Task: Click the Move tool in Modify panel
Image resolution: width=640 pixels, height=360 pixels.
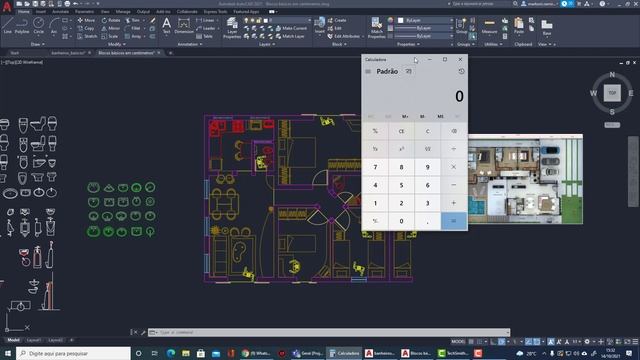Action: pyautogui.click(x=86, y=20)
